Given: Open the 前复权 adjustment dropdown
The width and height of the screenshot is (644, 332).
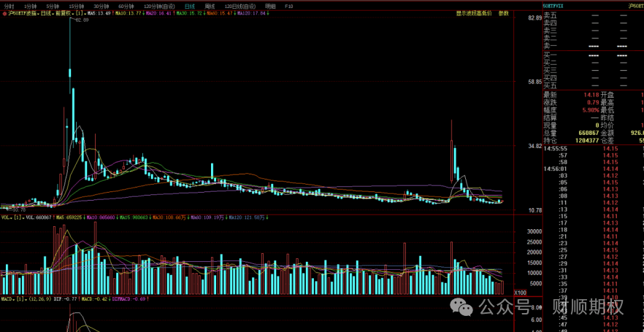Looking at the screenshot, I should click(x=65, y=13).
